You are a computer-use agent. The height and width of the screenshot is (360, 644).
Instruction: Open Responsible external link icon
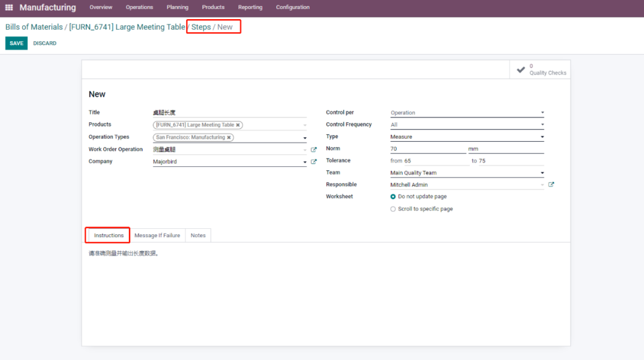coord(551,185)
